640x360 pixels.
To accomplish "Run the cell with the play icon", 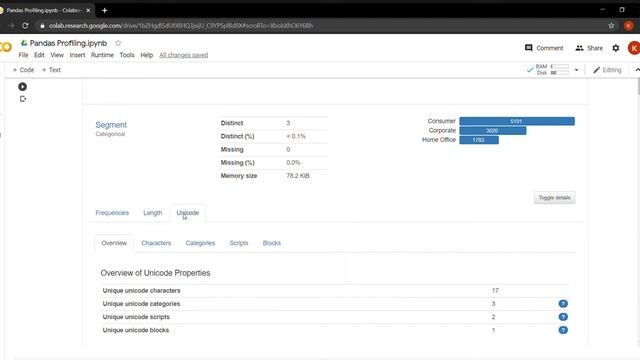I will (x=22, y=87).
